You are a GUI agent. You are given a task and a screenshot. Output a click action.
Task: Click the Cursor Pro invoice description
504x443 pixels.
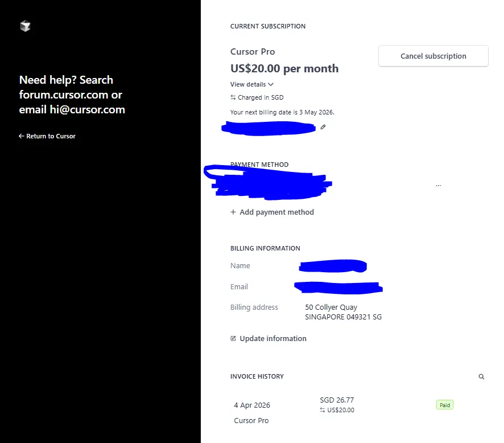(251, 420)
